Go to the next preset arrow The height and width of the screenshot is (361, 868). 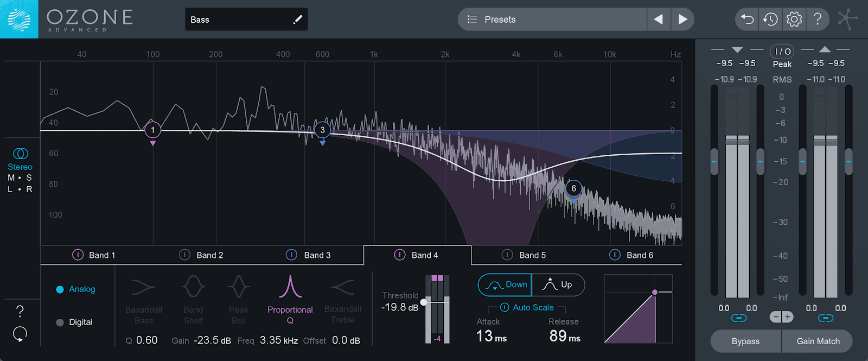pyautogui.click(x=682, y=20)
